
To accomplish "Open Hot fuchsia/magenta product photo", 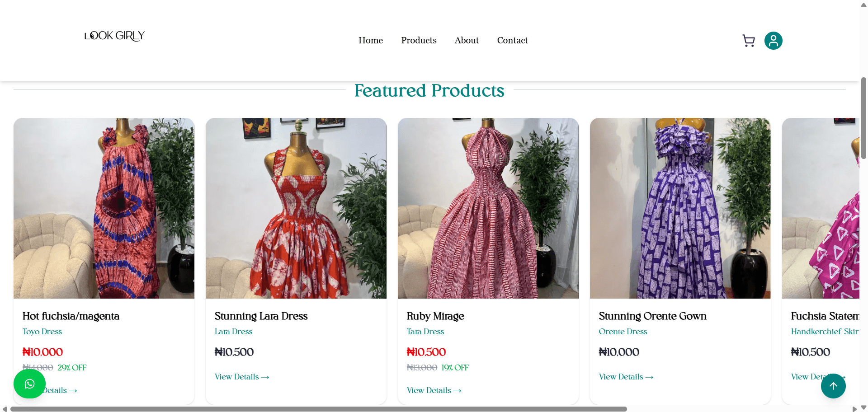I will [104, 208].
